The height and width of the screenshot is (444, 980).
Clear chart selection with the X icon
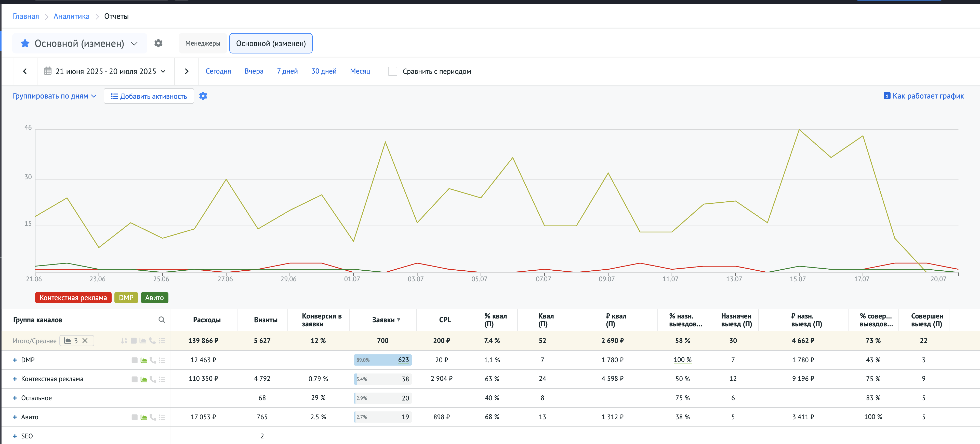pyautogui.click(x=85, y=341)
